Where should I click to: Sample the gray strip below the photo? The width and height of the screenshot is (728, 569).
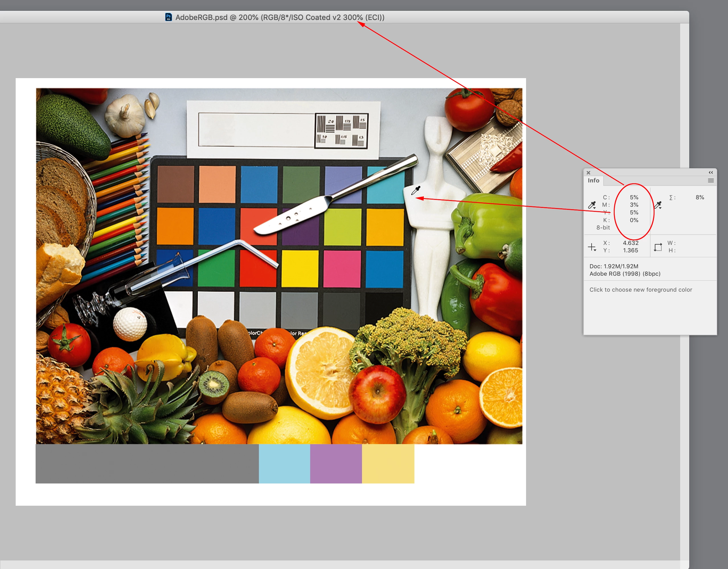coord(147,464)
